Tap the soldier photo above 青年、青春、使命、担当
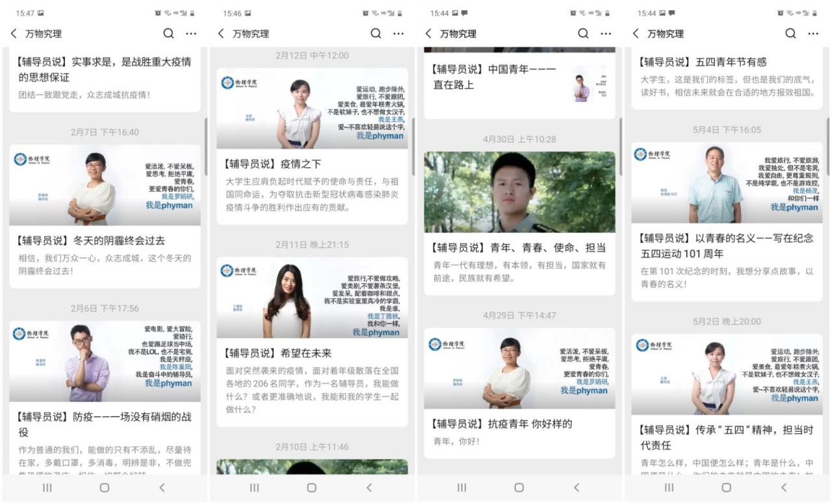832x504 pixels. click(x=519, y=192)
